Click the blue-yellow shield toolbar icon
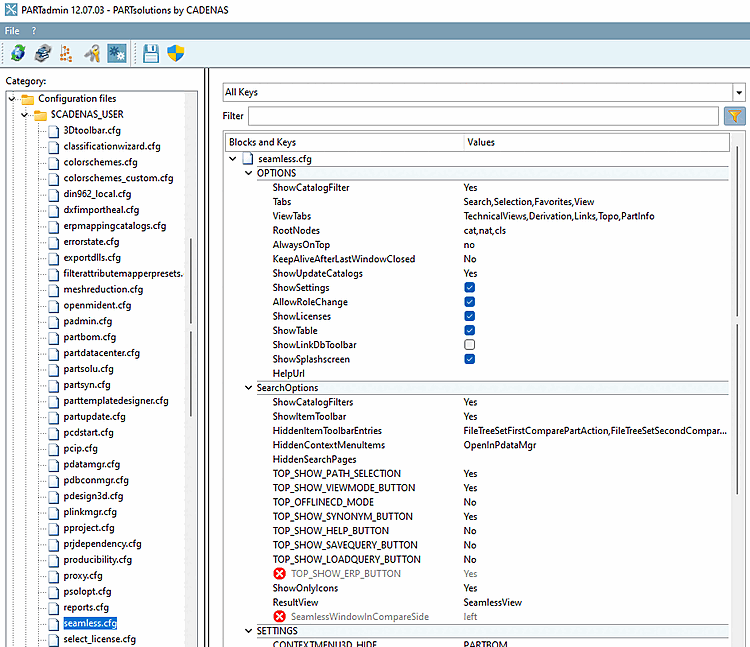 point(176,54)
